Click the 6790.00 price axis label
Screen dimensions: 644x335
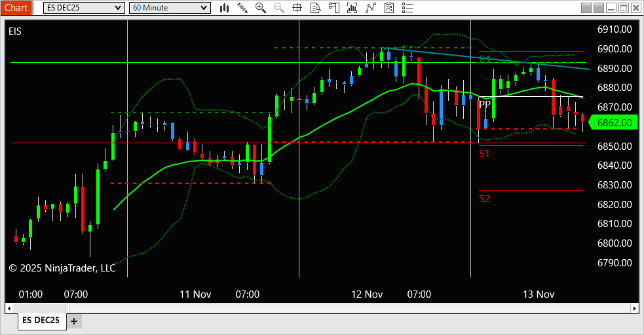(x=615, y=263)
